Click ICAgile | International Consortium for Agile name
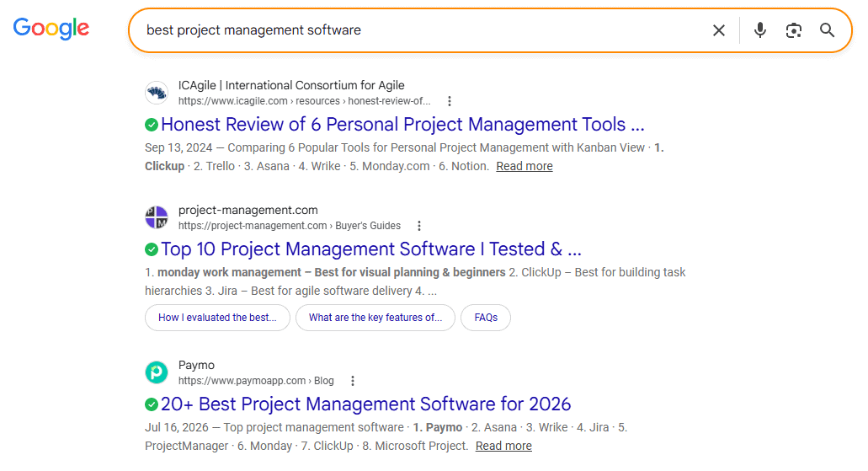Screen dimensions: 868x471 tap(291, 85)
